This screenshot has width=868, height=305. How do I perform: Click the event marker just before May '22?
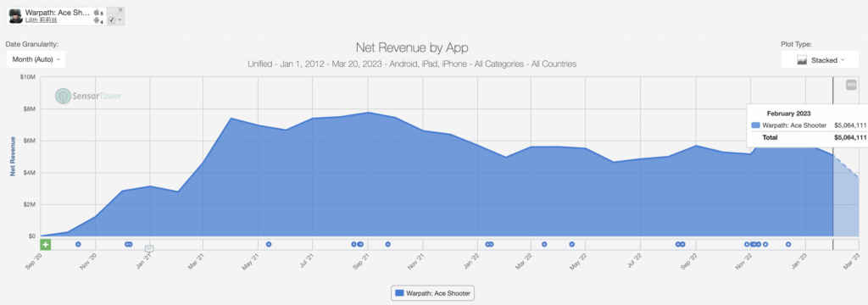click(572, 244)
